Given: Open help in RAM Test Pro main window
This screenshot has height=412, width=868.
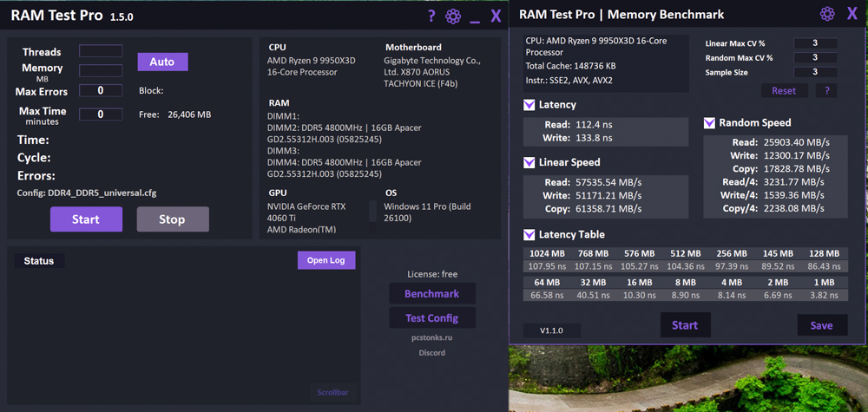Looking at the screenshot, I should click(x=431, y=16).
